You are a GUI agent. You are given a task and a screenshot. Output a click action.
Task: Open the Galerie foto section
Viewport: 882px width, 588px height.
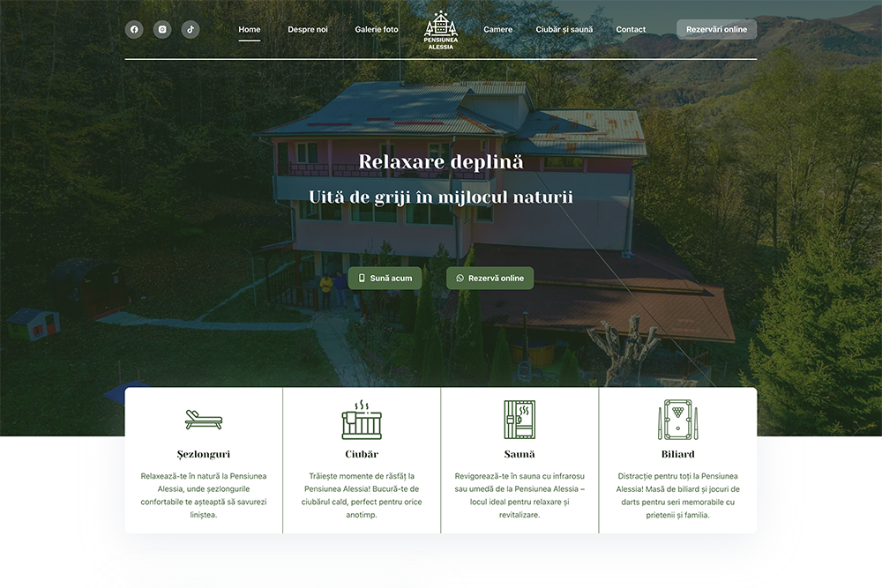click(x=376, y=29)
